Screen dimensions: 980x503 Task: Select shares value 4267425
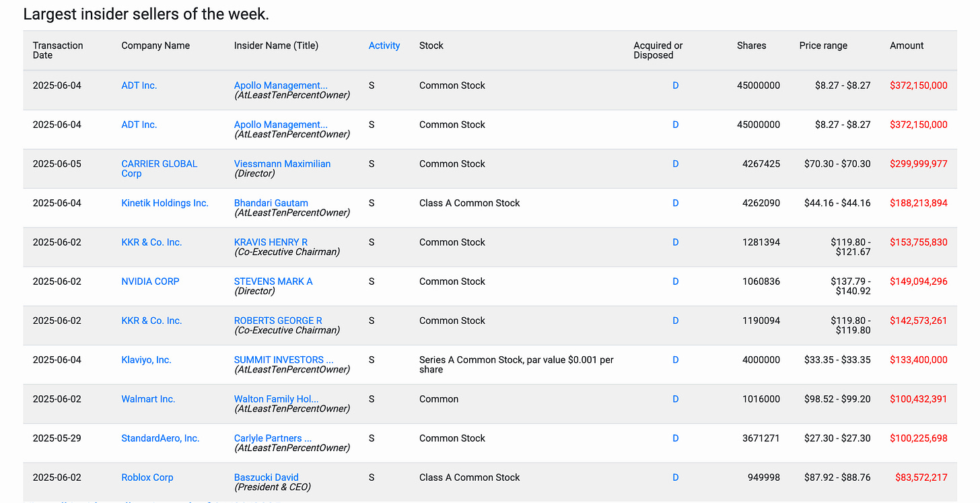761,164
